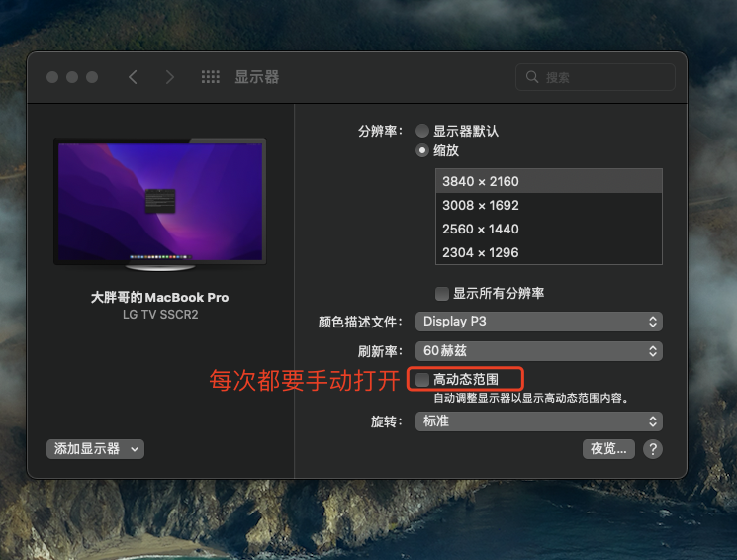The height and width of the screenshot is (560, 737).
Task: Open the 旋转 标准 dropdown
Action: pyautogui.click(x=538, y=421)
